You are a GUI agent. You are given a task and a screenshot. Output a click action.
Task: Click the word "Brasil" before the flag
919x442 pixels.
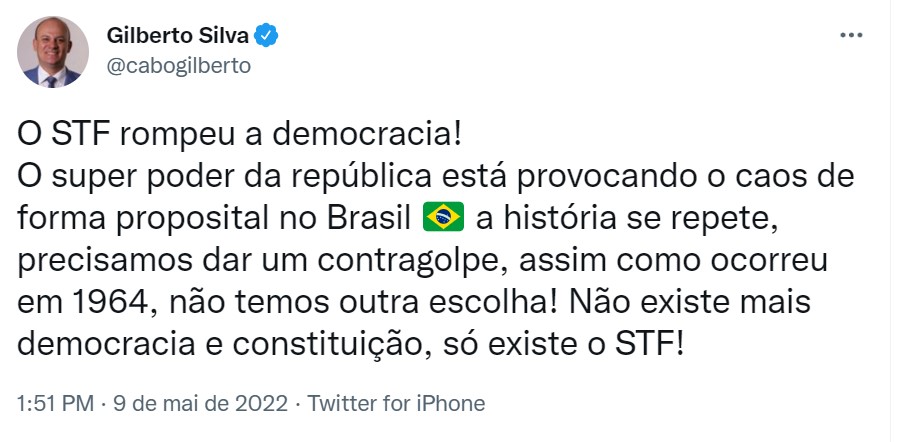tap(369, 219)
